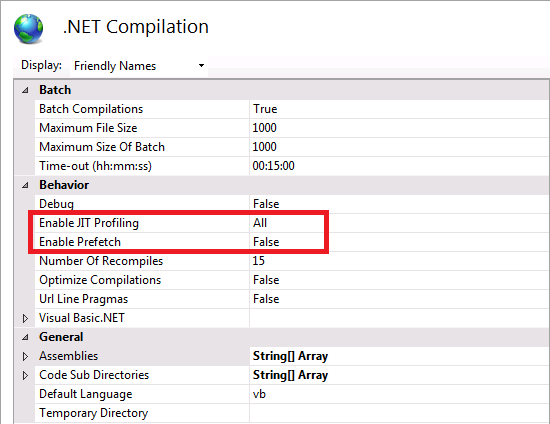This screenshot has height=424, width=550.
Task: Select the Time-out (hh:mm:ss) property
Action: (95, 166)
